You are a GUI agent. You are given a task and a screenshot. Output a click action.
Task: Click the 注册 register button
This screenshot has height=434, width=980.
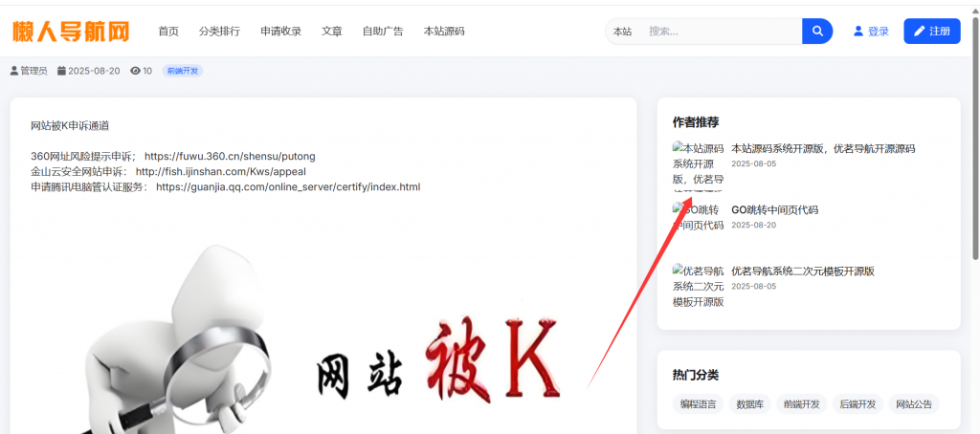tap(932, 32)
